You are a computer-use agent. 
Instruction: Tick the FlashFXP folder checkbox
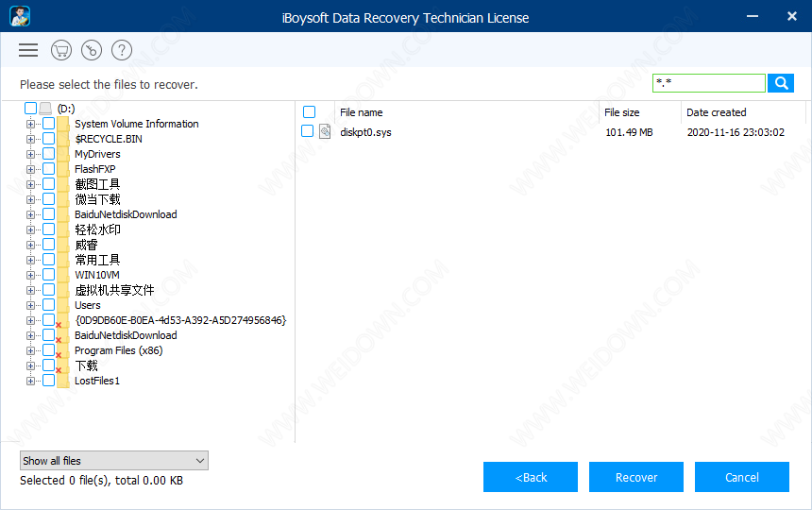49,168
